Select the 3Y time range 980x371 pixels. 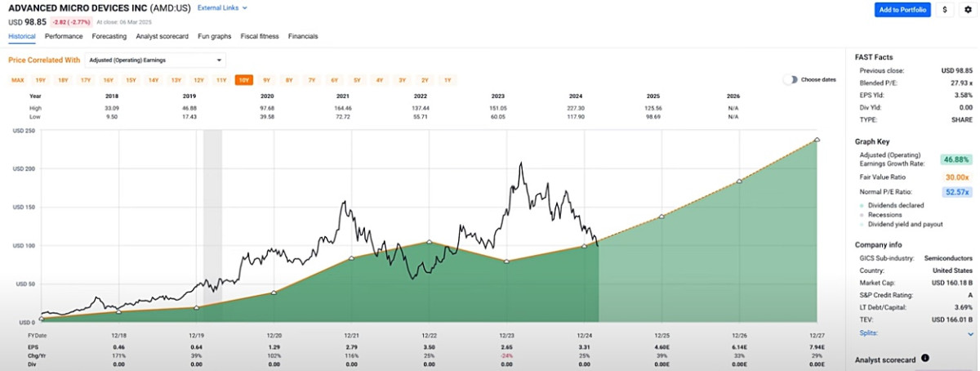click(x=403, y=80)
